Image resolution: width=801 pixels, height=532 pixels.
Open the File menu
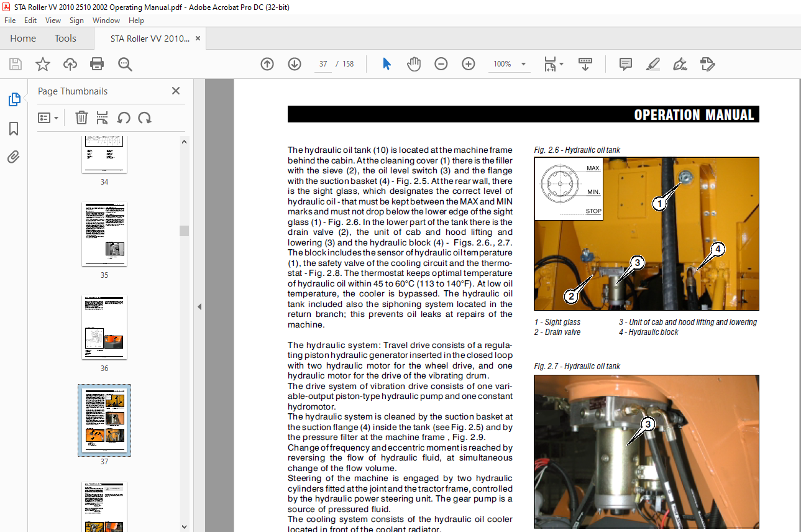click(x=10, y=21)
